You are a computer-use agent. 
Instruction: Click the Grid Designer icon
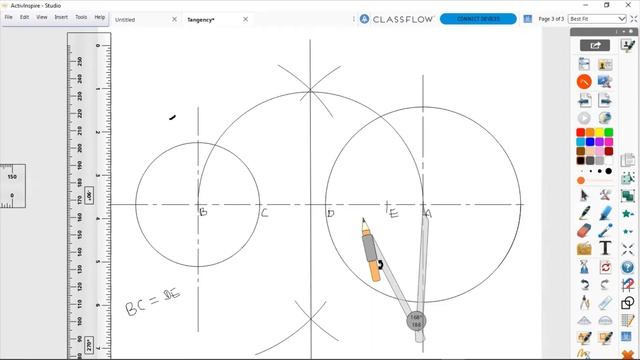coord(627,320)
